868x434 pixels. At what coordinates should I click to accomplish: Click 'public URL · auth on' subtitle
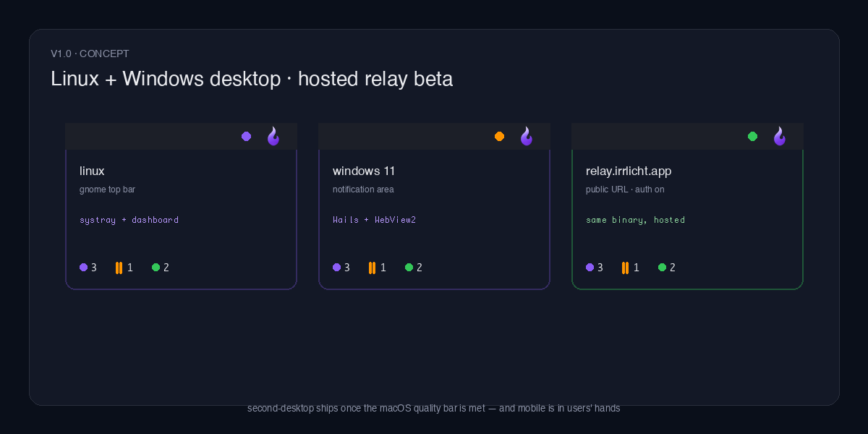pos(625,190)
